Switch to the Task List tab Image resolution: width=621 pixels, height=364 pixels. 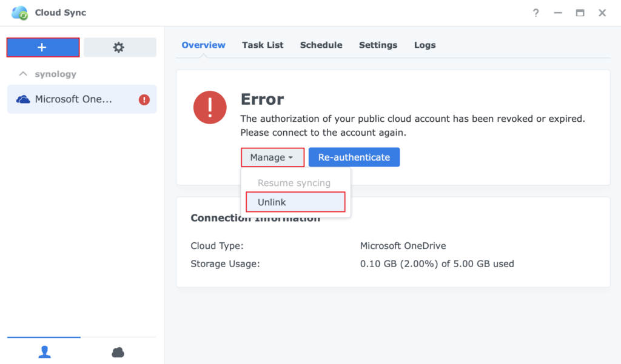tap(263, 45)
